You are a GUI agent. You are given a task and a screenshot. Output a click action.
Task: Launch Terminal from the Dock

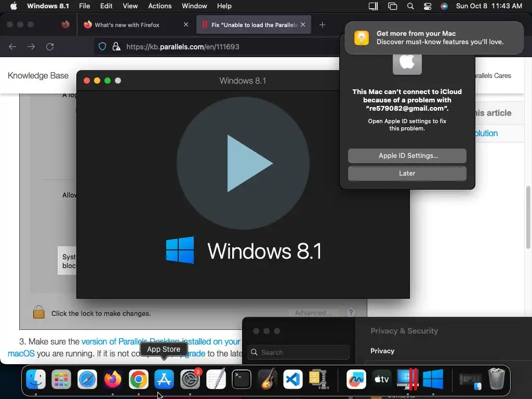(x=242, y=379)
